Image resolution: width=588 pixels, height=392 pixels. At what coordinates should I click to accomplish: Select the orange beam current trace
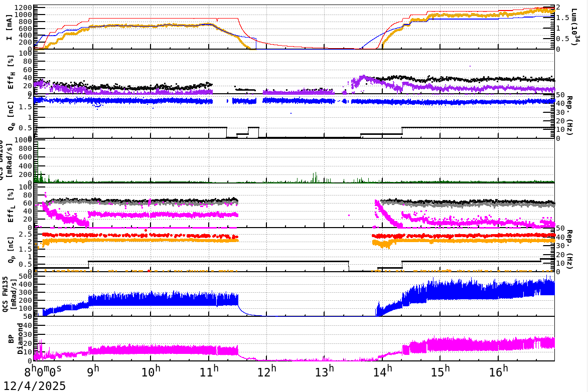[151, 23]
